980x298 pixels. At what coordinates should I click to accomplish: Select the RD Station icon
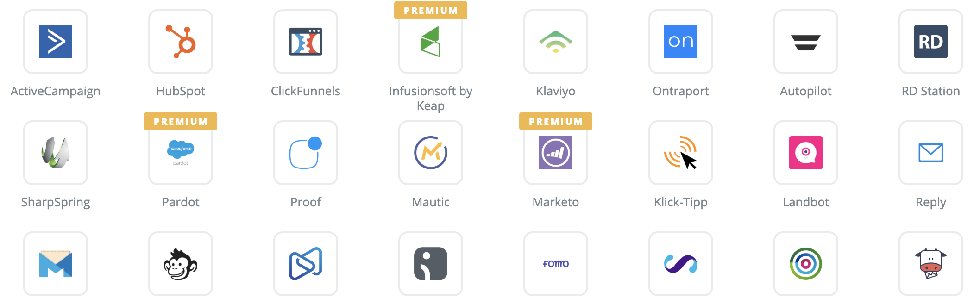(931, 42)
